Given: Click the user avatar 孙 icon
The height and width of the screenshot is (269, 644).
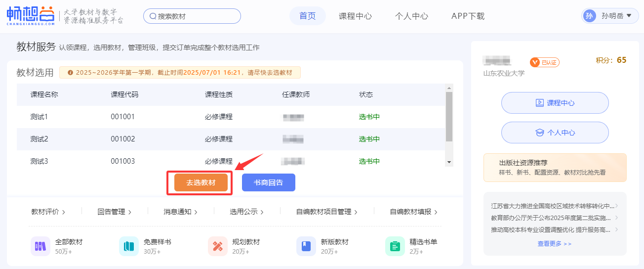Looking at the screenshot, I should tap(589, 16).
